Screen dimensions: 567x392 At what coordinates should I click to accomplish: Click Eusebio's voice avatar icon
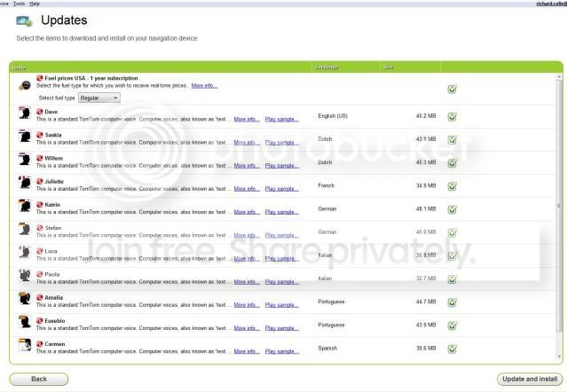pos(24,322)
